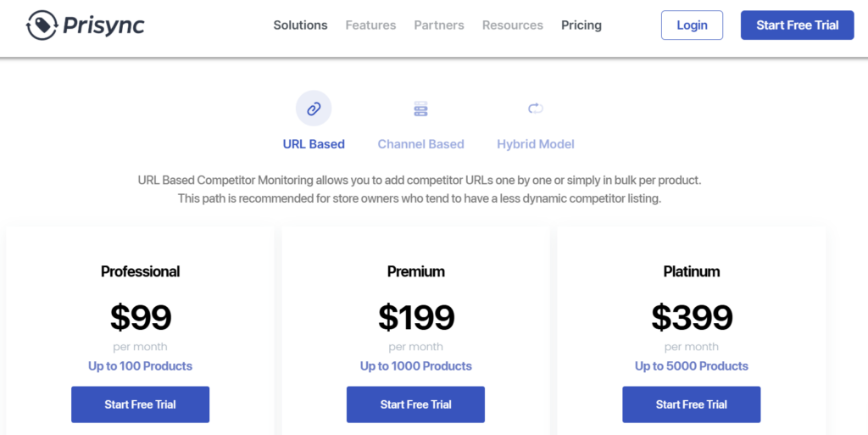Image resolution: width=868 pixels, height=435 pixels.
Task: Click the Professional plan title
Action: tap(140, 271)
